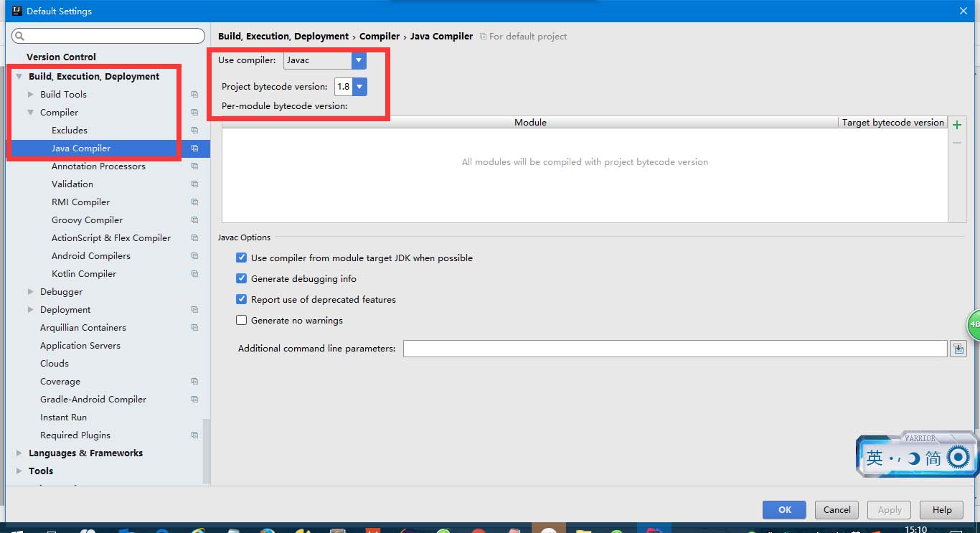Click the OK button
The image size is (980, 533).
pyautogui.click(x=784, y=510)
